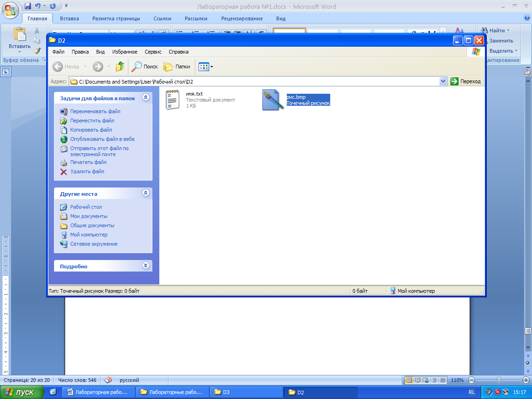Click the D3 folder taskbar button
Image resolution: width=532 pixels, height=399 pixels.
[x=246, y=392]
